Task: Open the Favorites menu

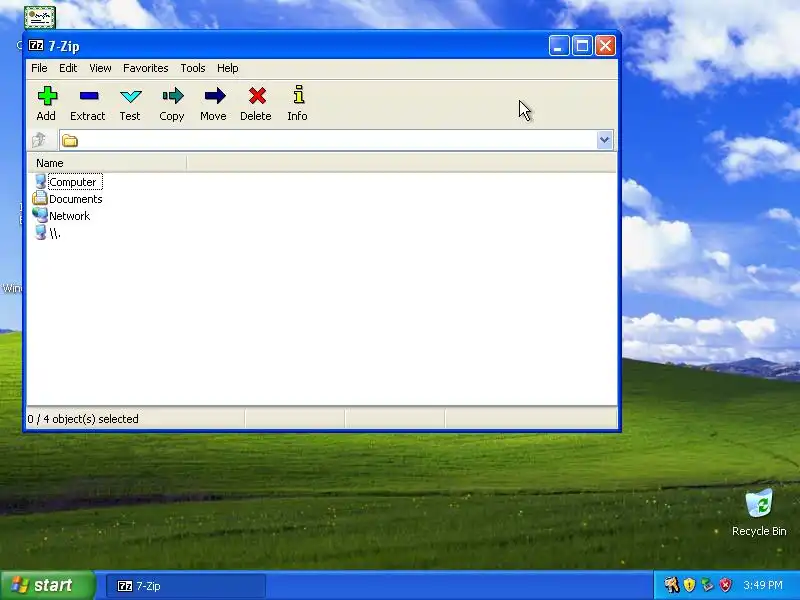Action: pyautogui.click(x=145, y=68)
